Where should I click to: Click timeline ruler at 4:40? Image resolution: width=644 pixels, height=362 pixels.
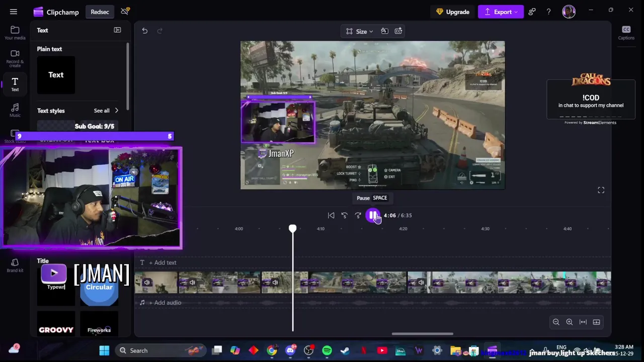tap(568, 229)
